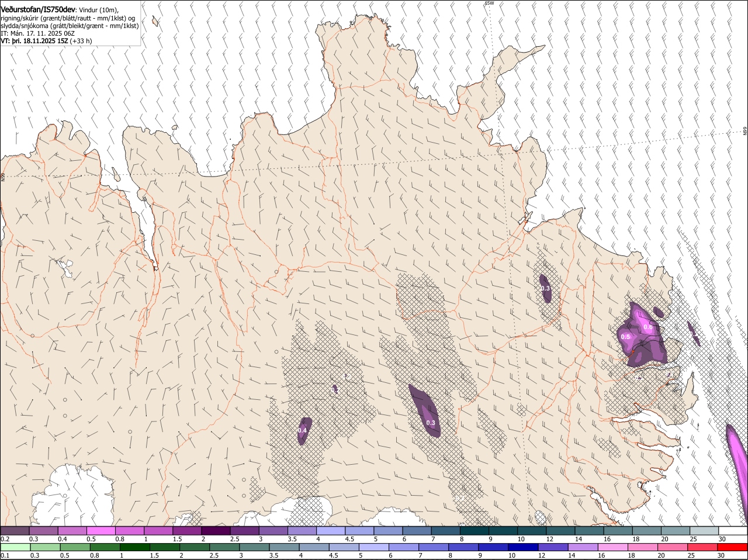Click the lower legend swatch starting at 14

[583, 547]
